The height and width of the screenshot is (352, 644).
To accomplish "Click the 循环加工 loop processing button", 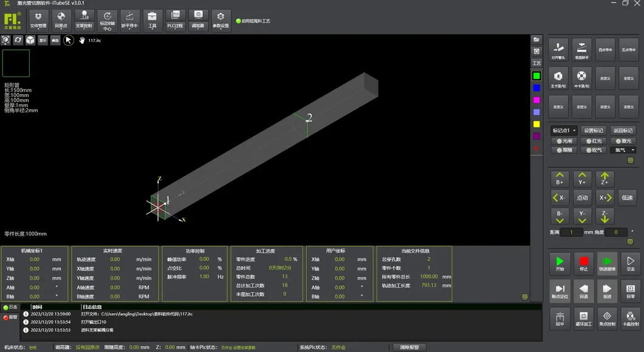I will tap(584, 319).
